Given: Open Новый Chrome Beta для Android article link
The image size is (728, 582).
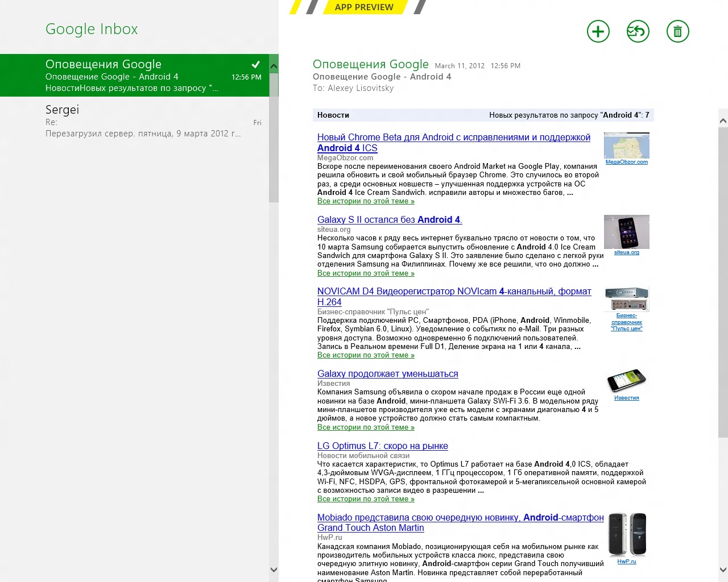Looking at the screenshot, I should coord(453,143).
